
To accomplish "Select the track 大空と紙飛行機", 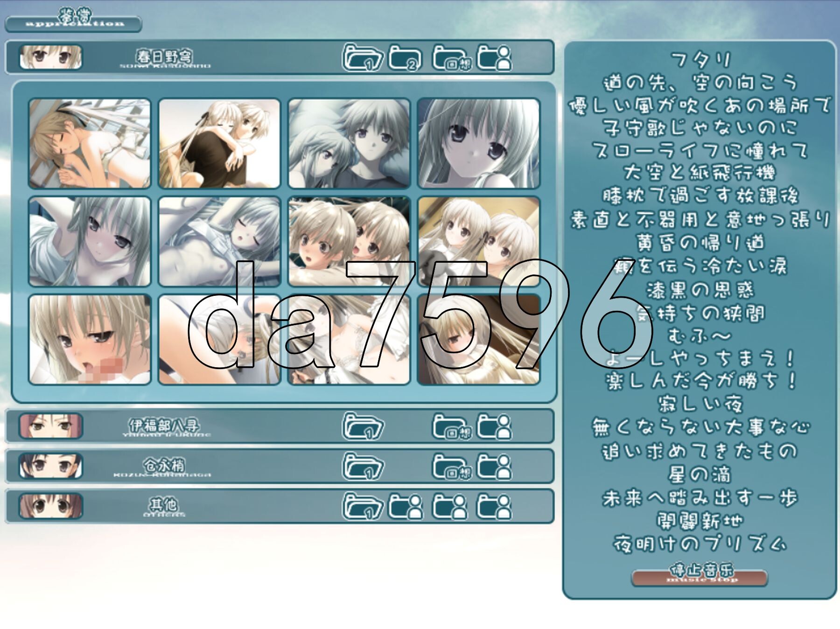I will click(699, 173).
